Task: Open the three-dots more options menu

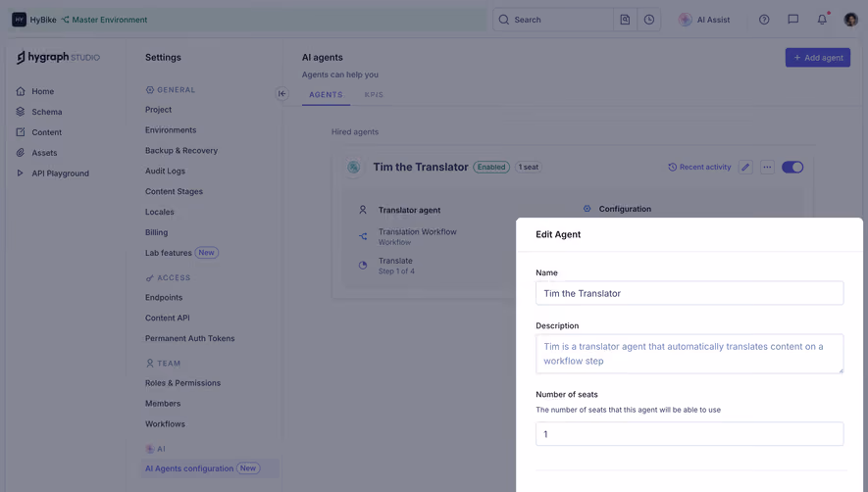Action: pyautogui.click(x=767, y=168)
